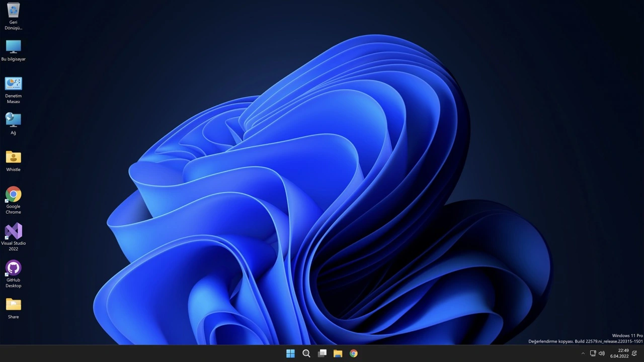Screen dimensions: 644x362
Task: Click the Windows 11 Pro watermark text
Action: (x=627, y=335)
